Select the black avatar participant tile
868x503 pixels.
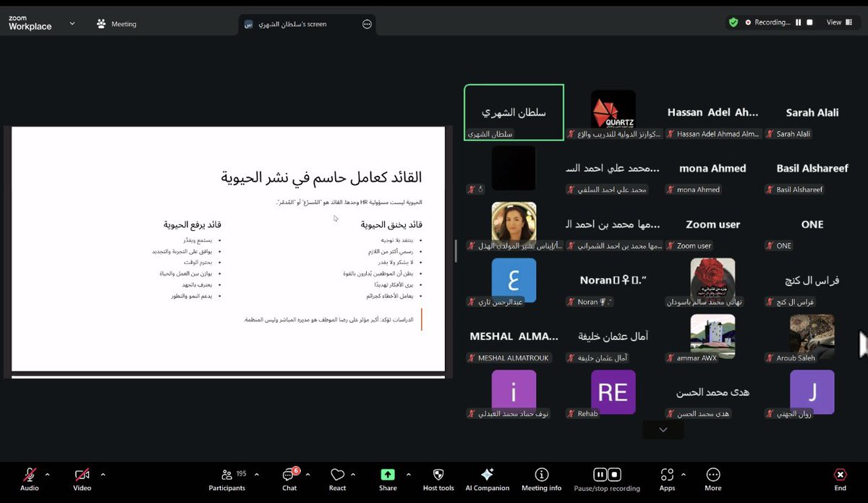(x=514, y=168)
